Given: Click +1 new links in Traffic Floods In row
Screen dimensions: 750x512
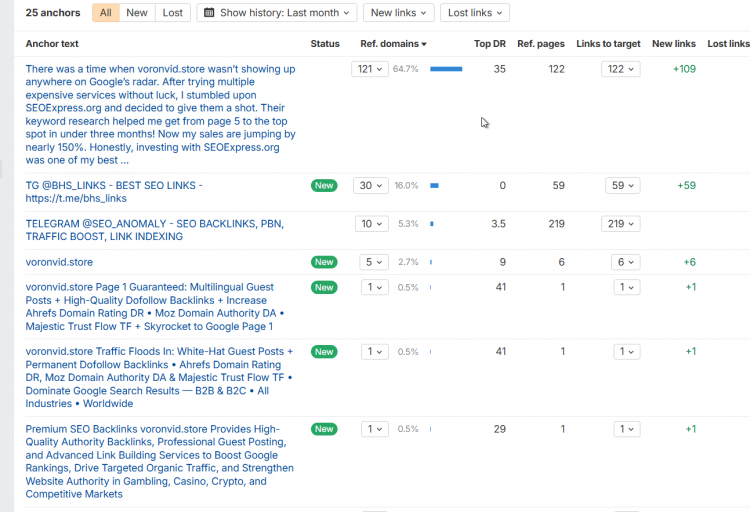Looking at the screenshot, I should (x=691, y=352).
